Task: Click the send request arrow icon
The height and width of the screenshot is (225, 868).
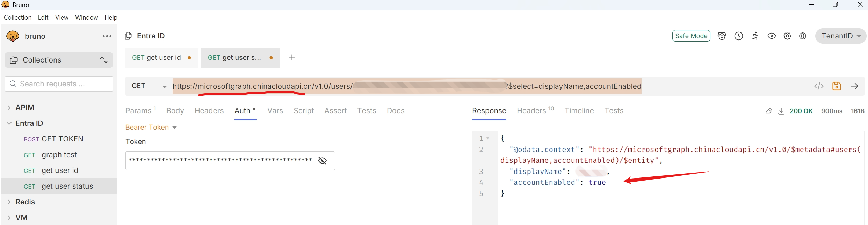Action: coord(855,86)
